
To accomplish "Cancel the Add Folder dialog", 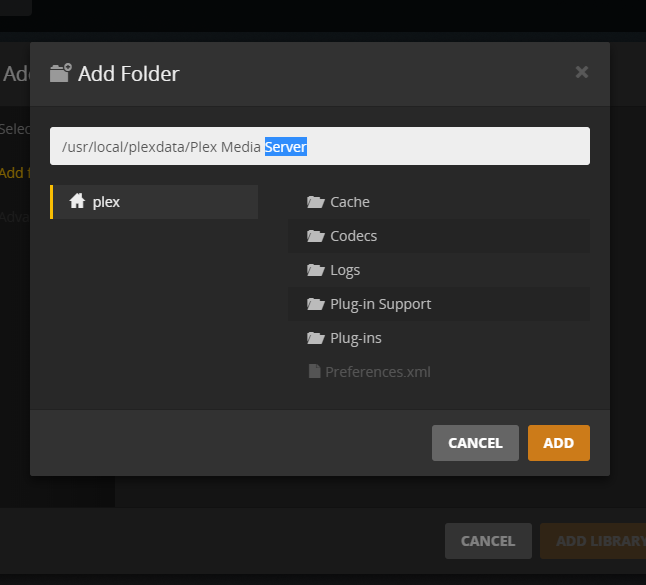I will click(475, 443).
